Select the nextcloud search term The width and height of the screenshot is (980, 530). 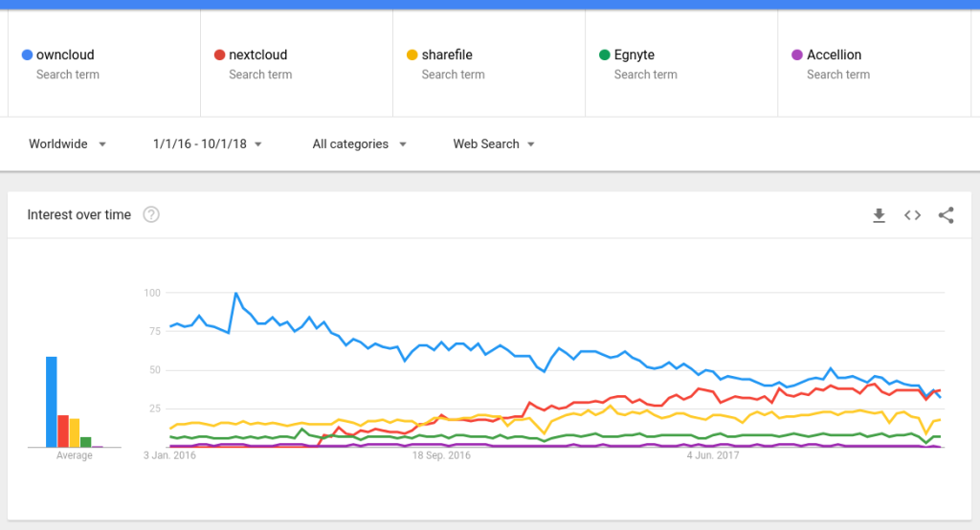pos(258,55)
